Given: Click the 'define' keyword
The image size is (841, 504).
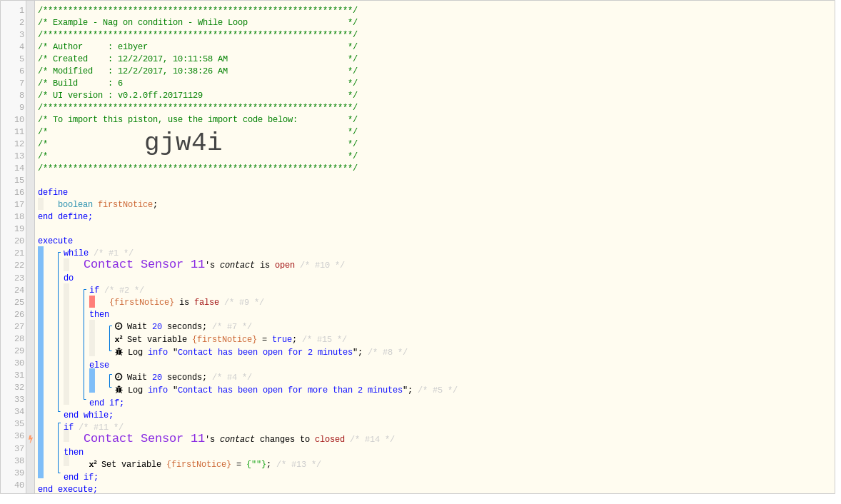Looking at the screenshot, I should pyautogui.click(x=53, y=193).
